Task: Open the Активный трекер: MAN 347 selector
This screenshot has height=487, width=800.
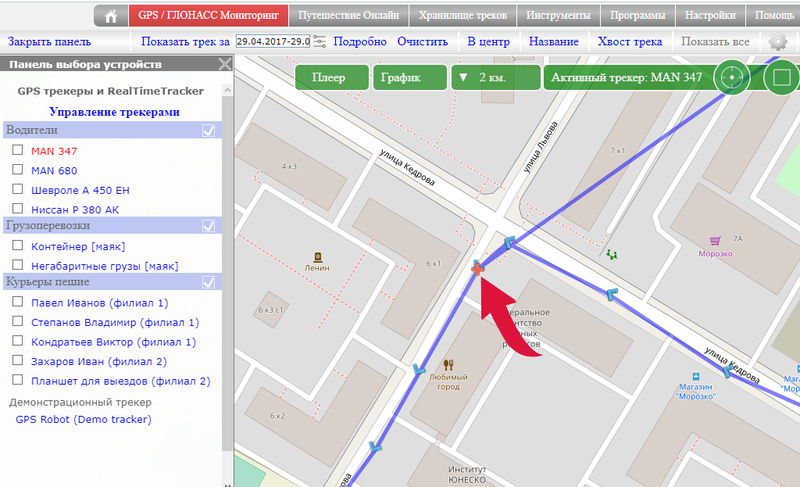Action: [x=627, y=77]
